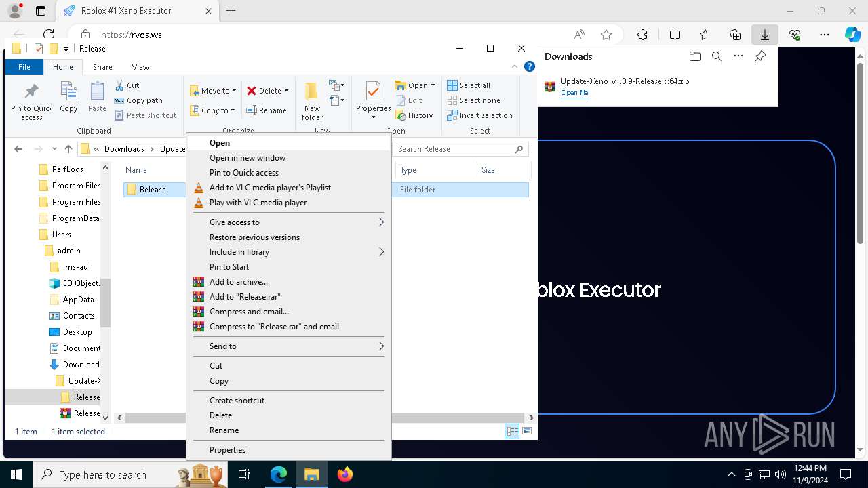Collapse the ribbon chevron
Image resolution: width=868 pixels, height=488 pixels.
[515, 66]
